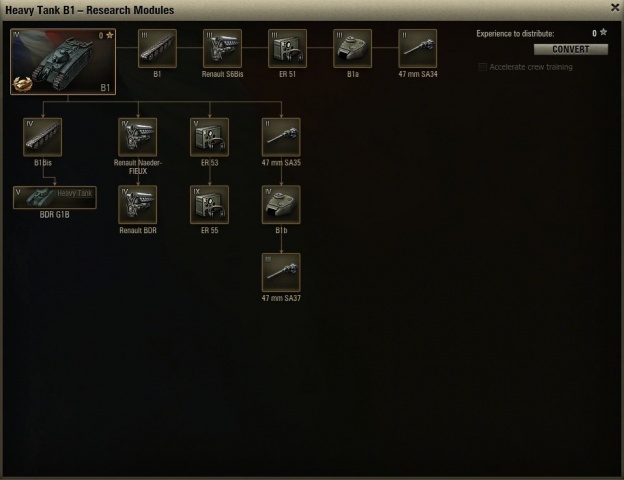Click the 'ER 55' label text
The width and height of the screenshot is (624, 480).
pos(209,230)
